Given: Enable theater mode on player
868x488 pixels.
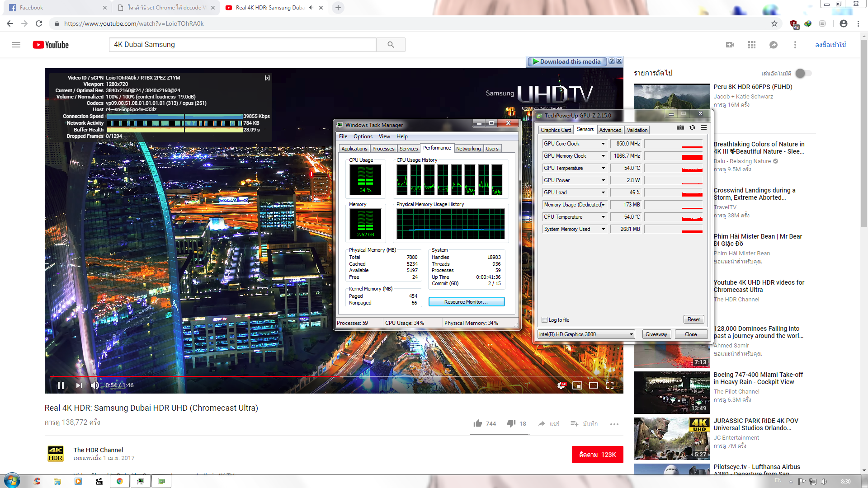Looking at the screenshot, I should tap(594, 385).
